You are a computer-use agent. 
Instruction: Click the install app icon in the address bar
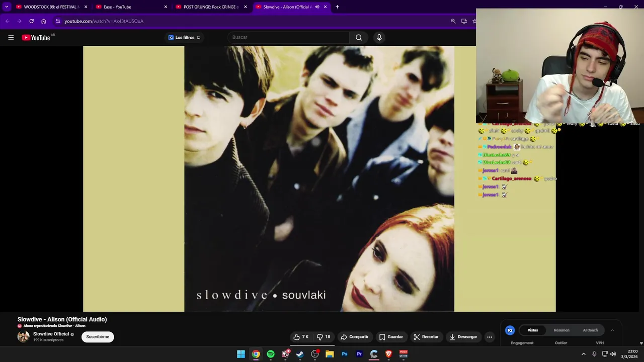pos(464,21)
